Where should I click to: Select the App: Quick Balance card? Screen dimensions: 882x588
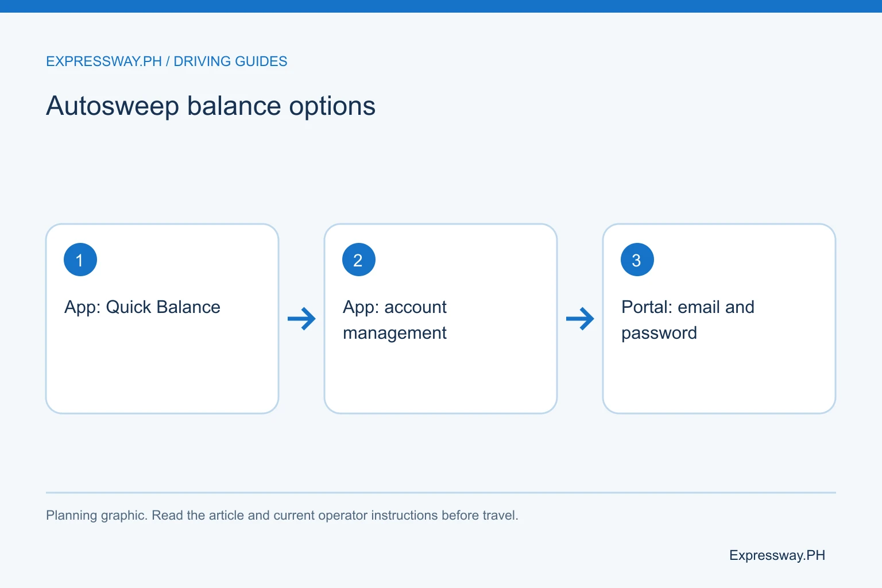click(x=162, y=319)
